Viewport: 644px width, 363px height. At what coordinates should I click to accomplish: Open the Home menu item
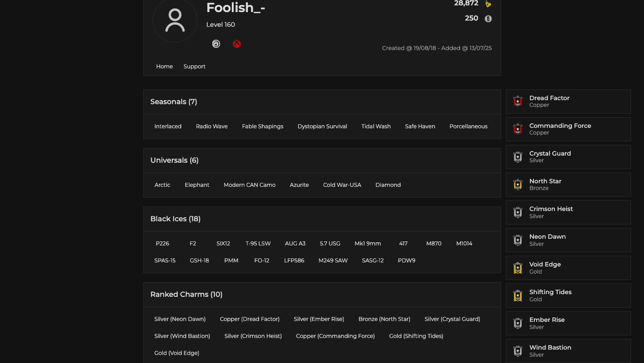pyautogui.click(x=164, y=66)
